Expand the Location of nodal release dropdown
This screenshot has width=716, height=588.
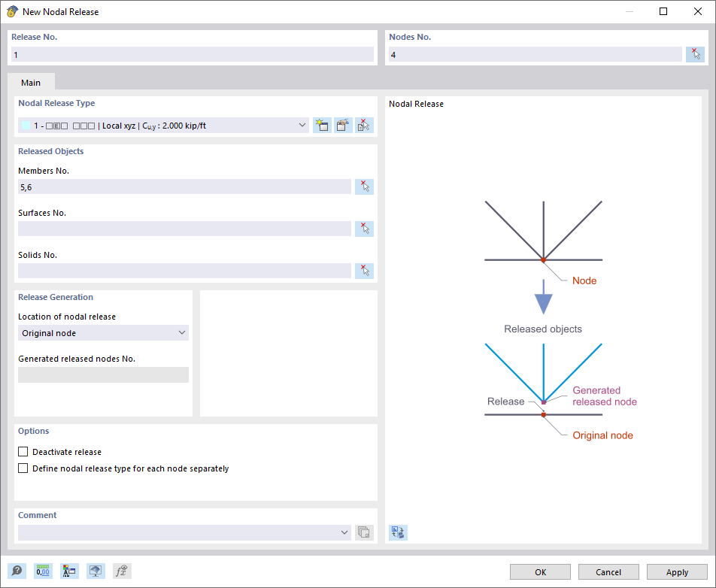tap(181, 332)
